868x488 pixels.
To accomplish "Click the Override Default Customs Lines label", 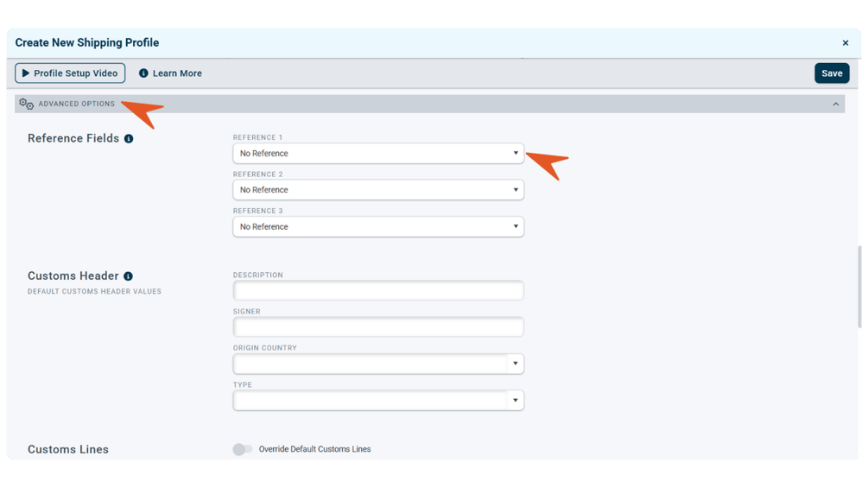I will point(315,449).
